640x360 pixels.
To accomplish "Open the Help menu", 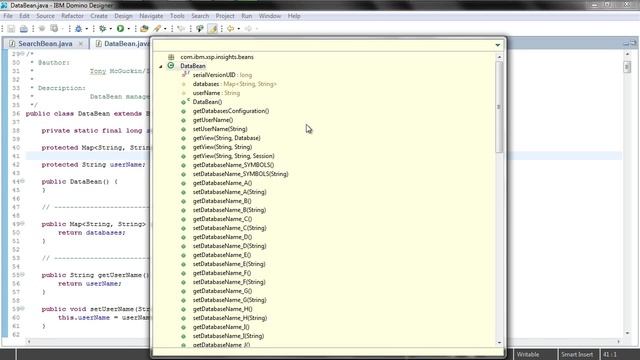I will (x=294, y=16).
